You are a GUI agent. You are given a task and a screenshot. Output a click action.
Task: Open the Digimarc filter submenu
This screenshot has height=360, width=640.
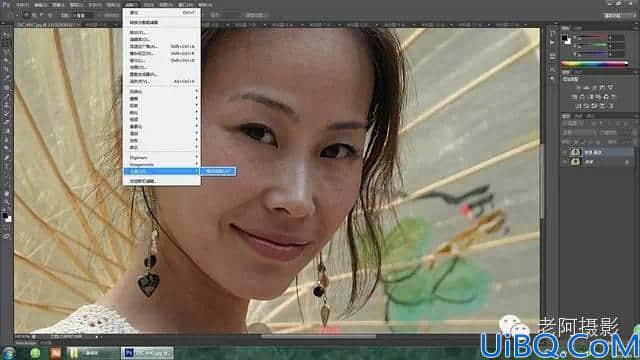pyautogui.click(x=162, y=158)
